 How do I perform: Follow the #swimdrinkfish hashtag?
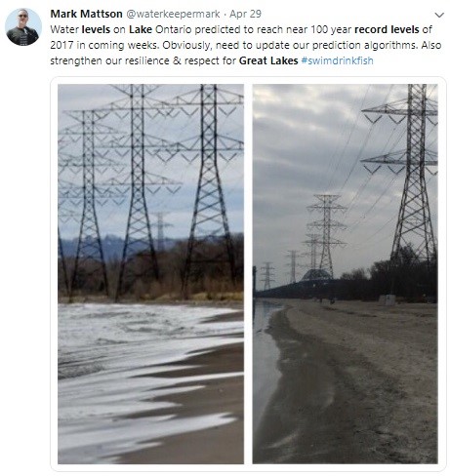click(x=337, y=60)
